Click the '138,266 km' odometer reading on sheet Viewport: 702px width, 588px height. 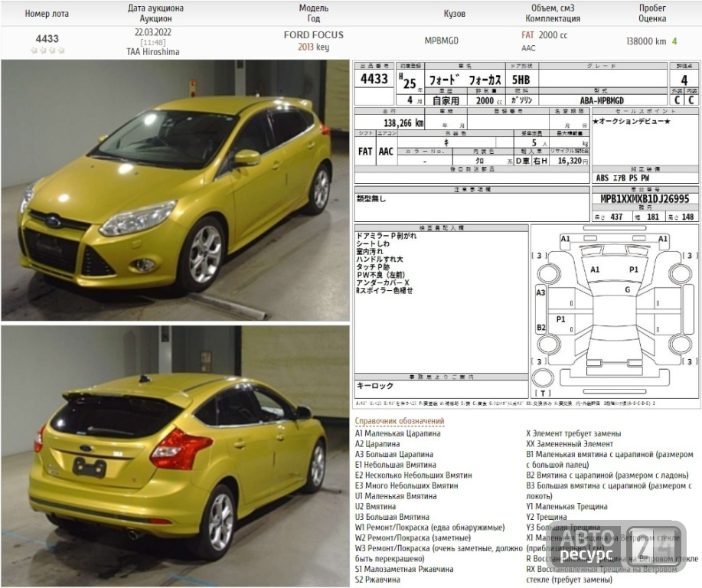pyautogui.click(x=403, y=122)
